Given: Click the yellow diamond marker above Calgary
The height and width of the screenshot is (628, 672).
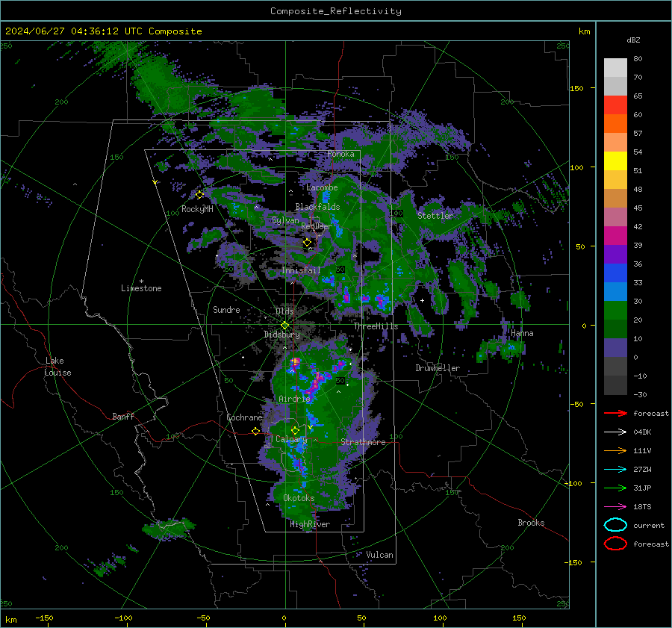Looking at the screenshot, I should (295, 430).
